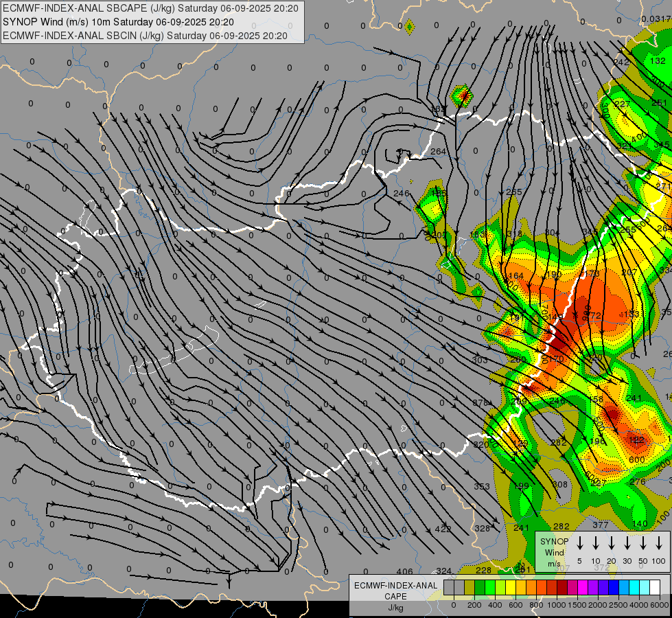Click the 303 value on the map

tap(480, 360)
